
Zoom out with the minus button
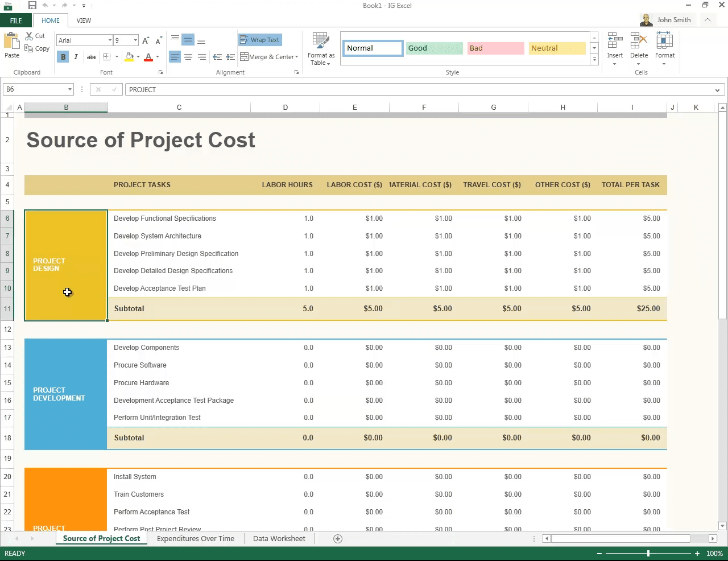pos(599,554)
